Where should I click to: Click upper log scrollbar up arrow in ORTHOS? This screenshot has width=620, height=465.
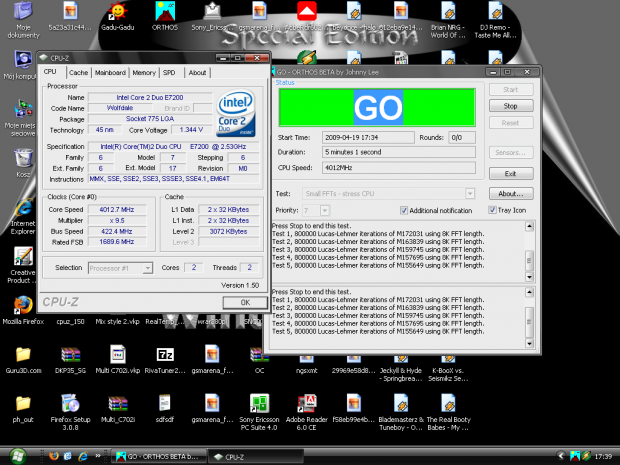[x=529, y=227]
